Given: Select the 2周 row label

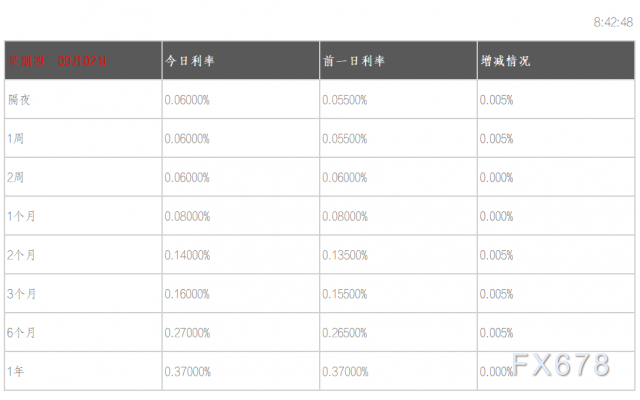Looking at the screenshot, I should [x=15, y=177].
